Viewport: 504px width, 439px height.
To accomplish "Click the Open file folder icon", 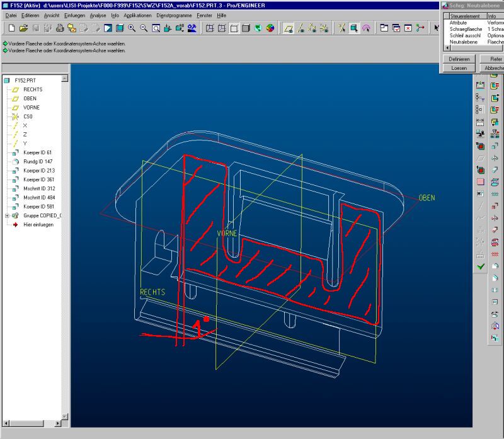I will (23, 28).
